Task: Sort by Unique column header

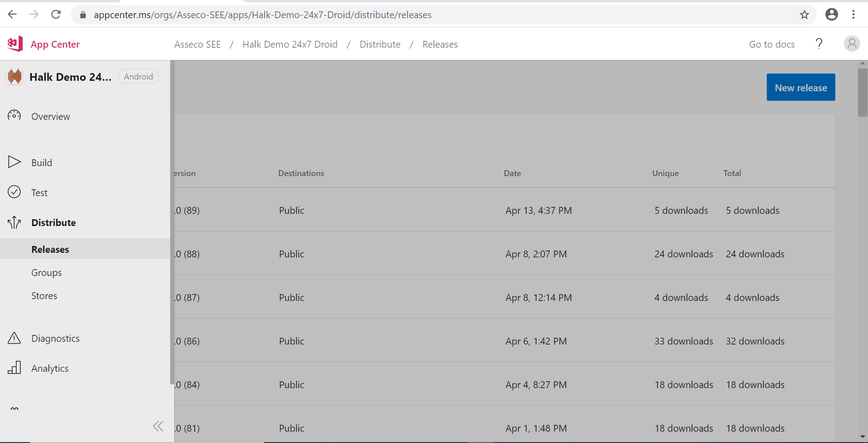Action: tap(665, 173)
